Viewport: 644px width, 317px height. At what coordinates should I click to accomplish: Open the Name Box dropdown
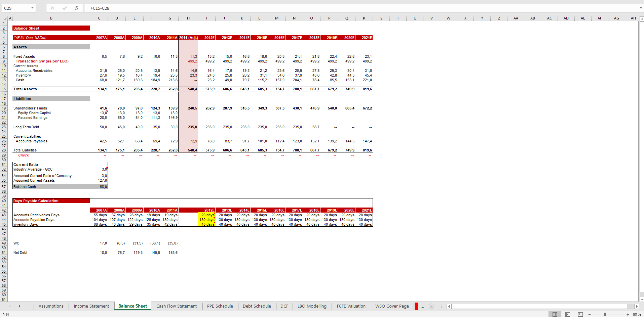(x=33, y=8)
